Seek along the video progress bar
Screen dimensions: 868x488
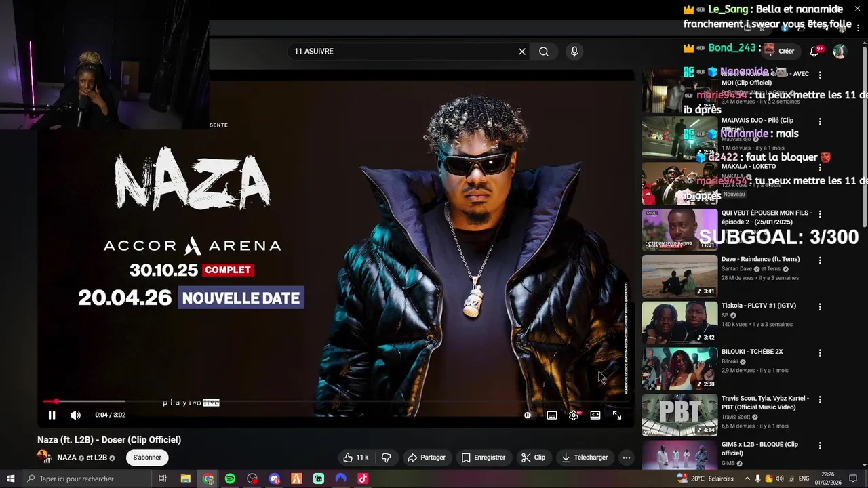337,401
